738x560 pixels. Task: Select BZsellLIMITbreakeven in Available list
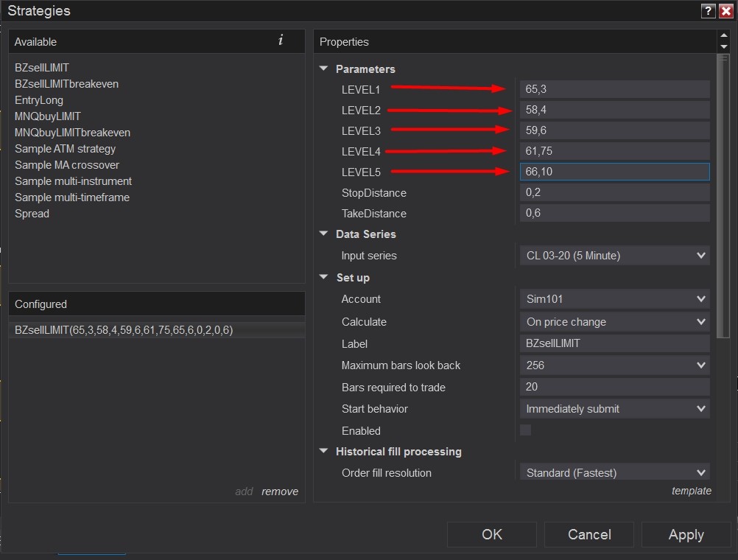pyautogui.click(x=66, y=84)
